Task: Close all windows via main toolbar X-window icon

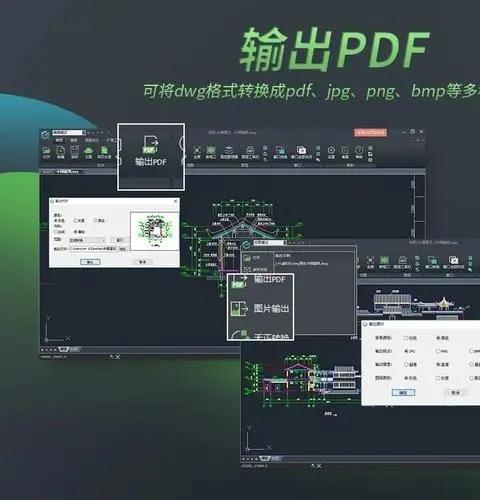Action: tap(301, 153)
